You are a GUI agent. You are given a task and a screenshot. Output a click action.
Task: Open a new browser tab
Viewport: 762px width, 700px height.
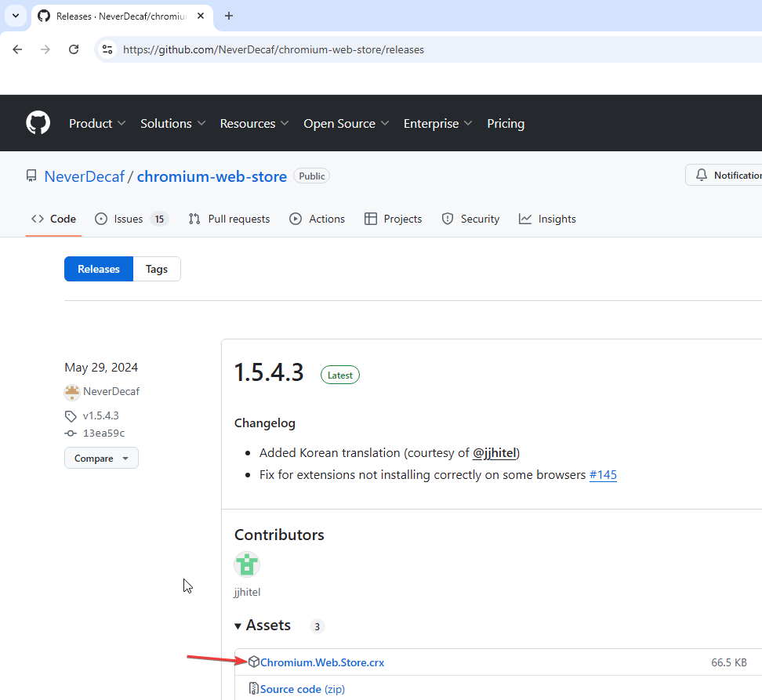click(229, 16)
